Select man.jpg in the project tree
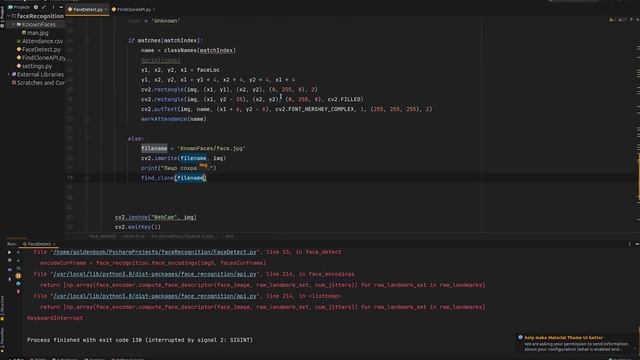 (x=38, y=33)
